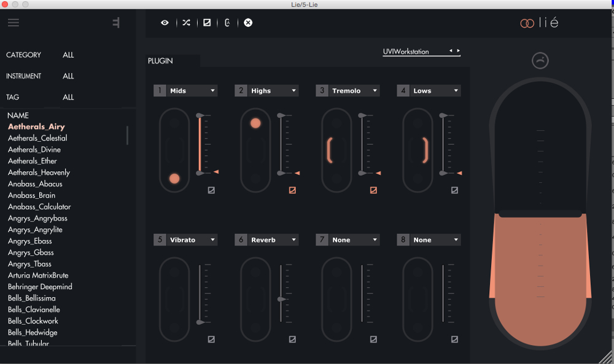Select previous plugin with left arrow
Screen dimensions: 614x364
point(451,50)
